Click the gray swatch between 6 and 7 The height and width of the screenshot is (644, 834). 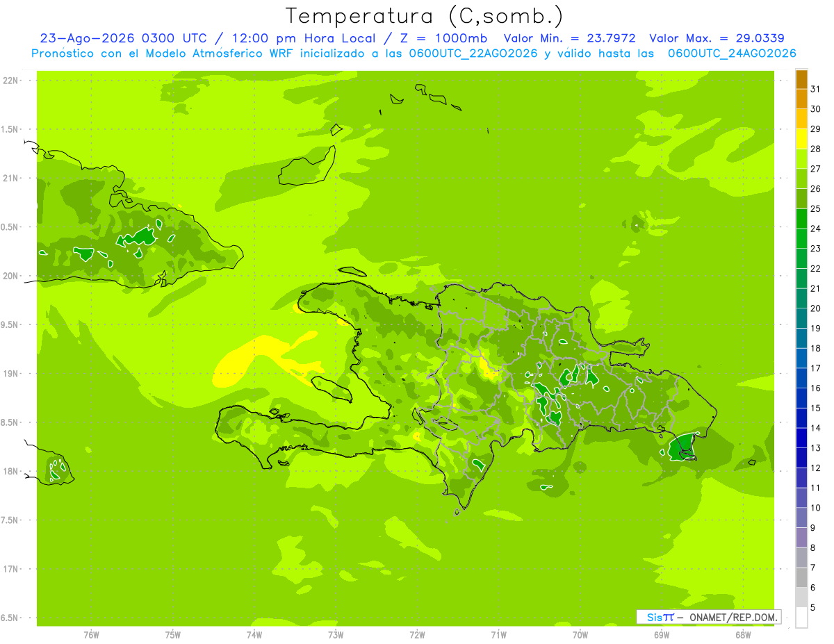coord(801,577)
